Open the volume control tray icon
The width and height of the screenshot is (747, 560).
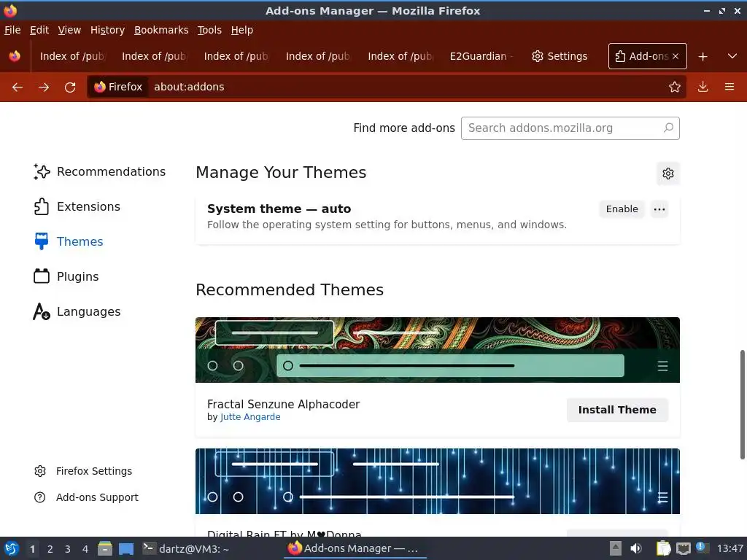coord(636,548)
